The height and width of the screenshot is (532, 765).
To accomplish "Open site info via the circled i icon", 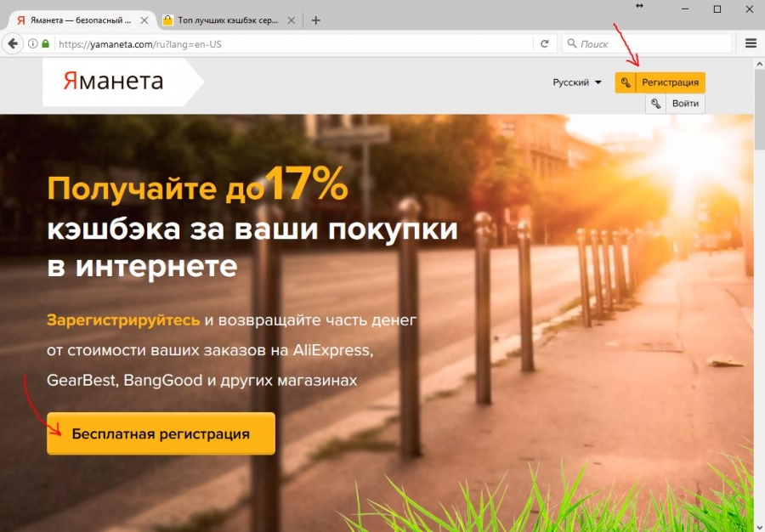I will pos(32,44).
